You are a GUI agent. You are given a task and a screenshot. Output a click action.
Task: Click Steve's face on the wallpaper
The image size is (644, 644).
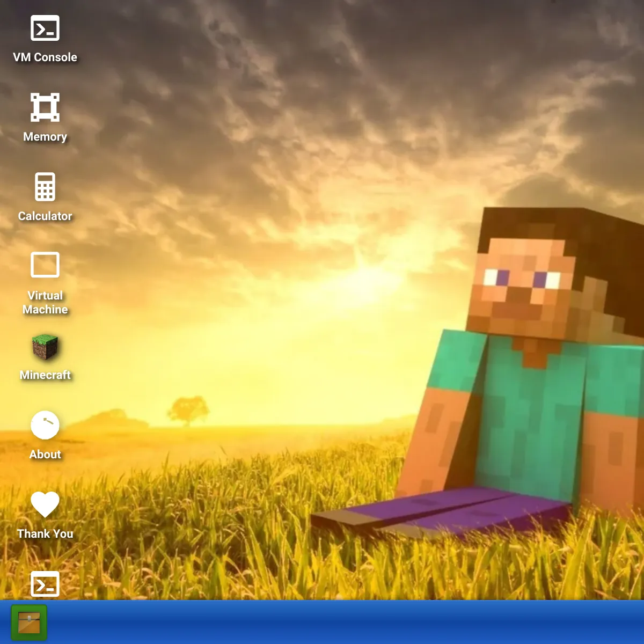521,284
